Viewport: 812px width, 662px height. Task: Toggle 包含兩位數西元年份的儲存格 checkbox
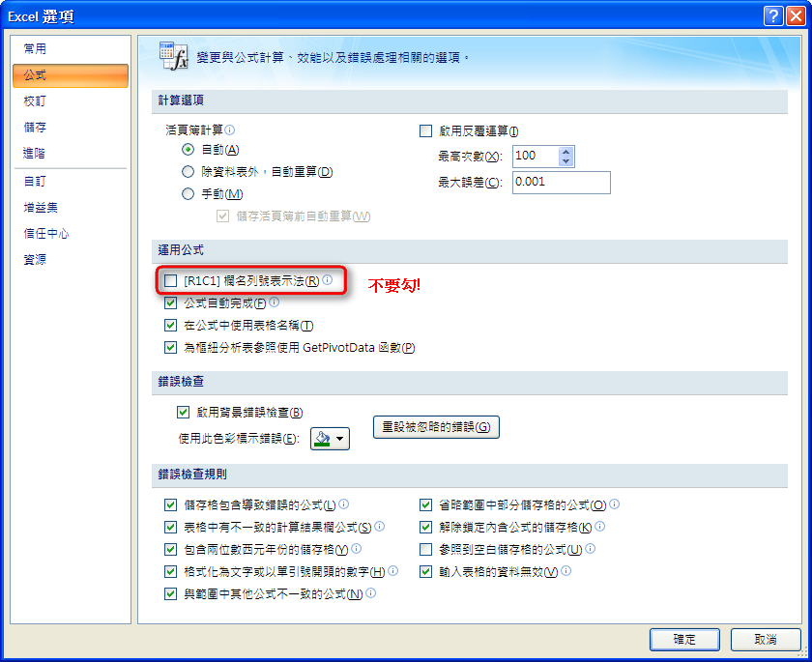click(170, 549)
